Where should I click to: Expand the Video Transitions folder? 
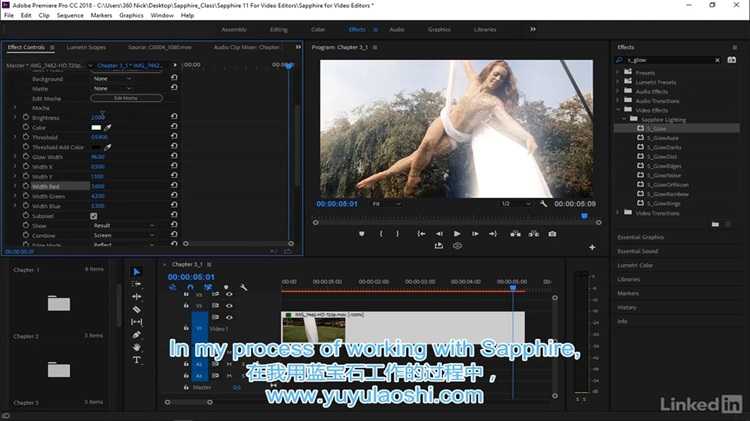[618, 212]
